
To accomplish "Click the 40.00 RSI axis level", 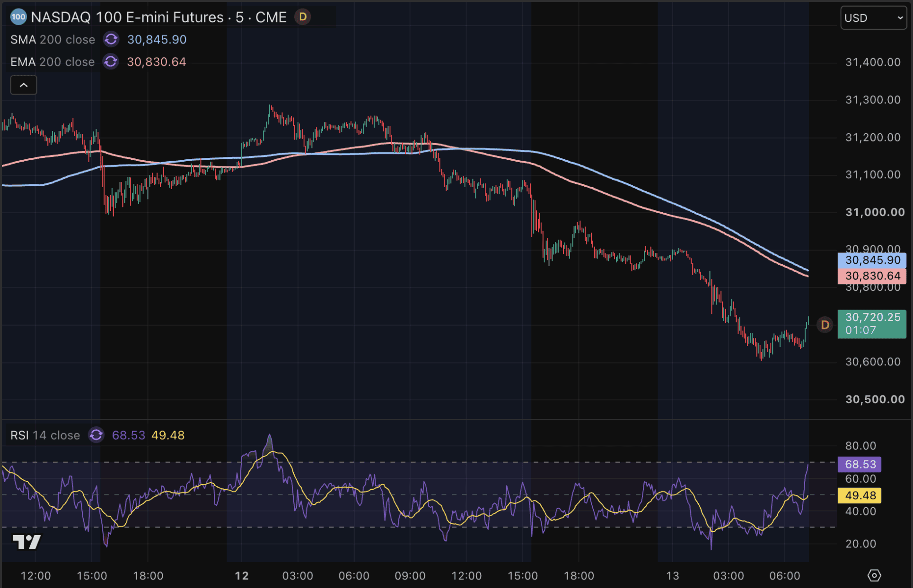I will pos(860,511).
